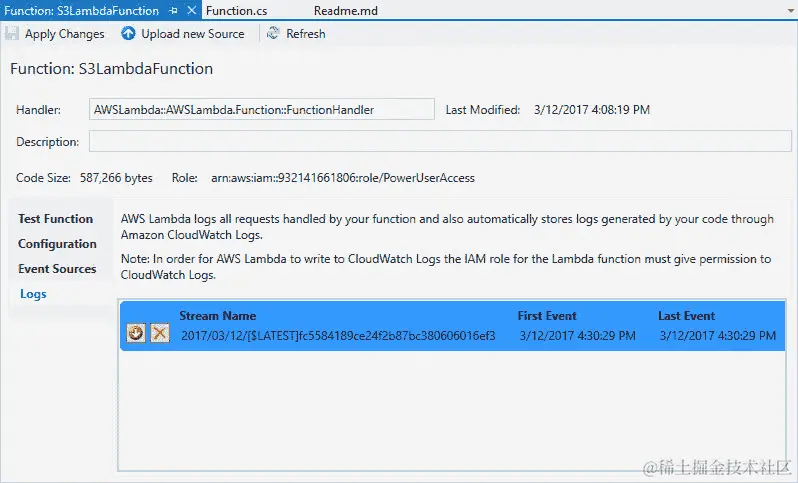Click the Refresh button label
798x483 pixels.
point(305,34)
